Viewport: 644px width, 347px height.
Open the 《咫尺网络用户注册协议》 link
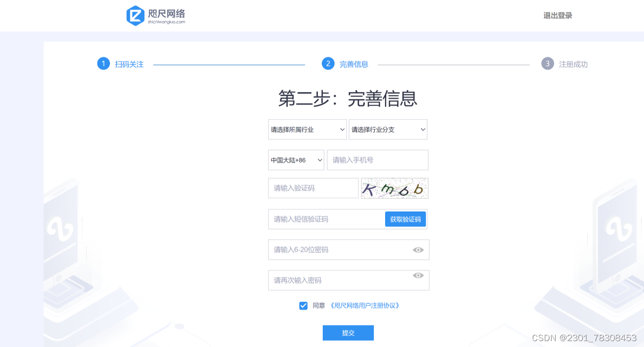pos(365,305)
